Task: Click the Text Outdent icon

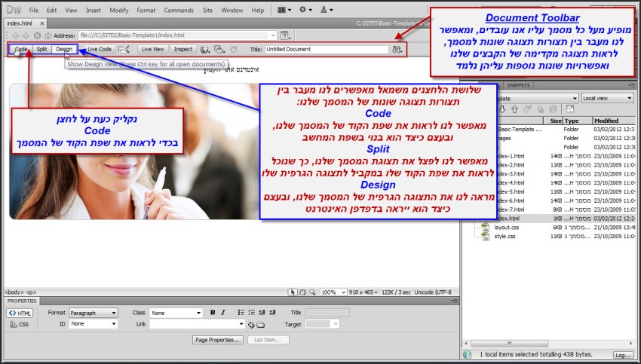Action: (262, 313)
